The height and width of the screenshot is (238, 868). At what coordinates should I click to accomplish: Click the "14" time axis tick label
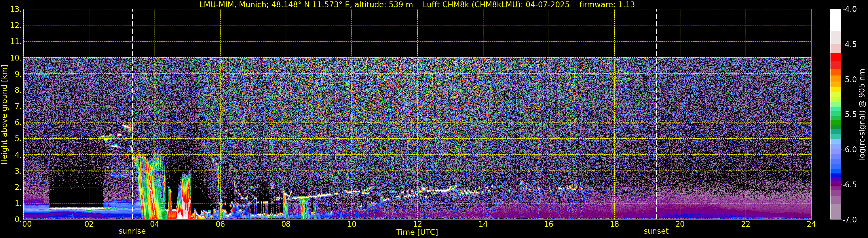[x=483, y=224]
